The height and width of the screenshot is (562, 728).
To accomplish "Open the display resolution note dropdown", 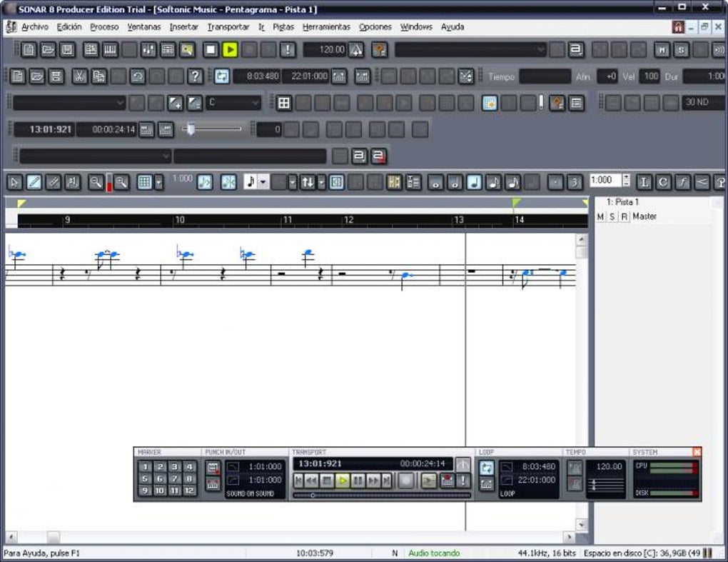I will click(263, 182).
